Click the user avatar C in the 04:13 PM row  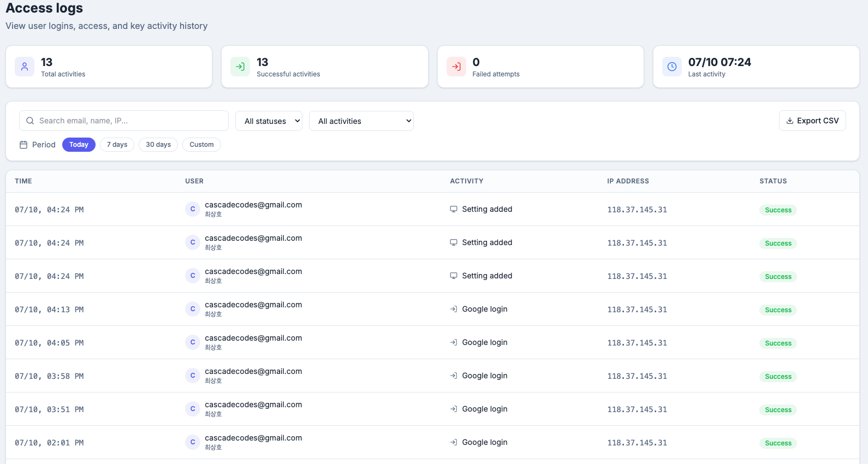coord(193,309)
